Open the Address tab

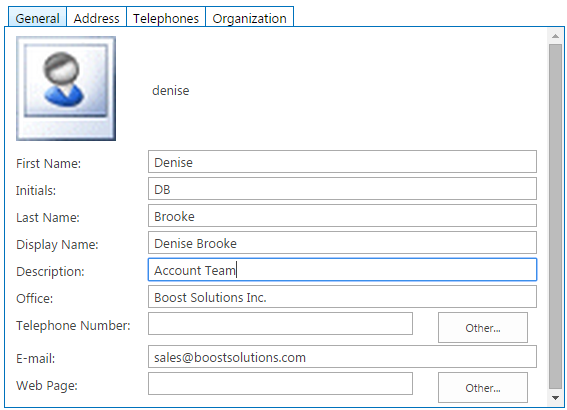pos(96,17)
